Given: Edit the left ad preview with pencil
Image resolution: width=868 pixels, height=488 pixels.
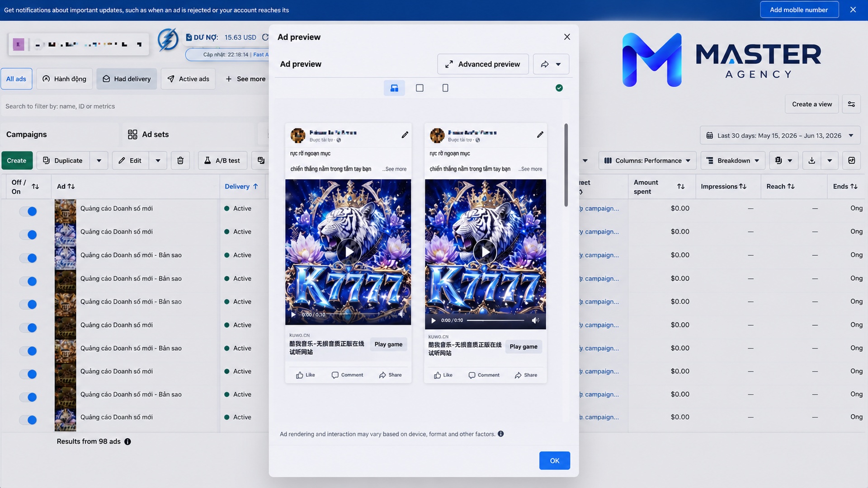Looking at the screenshot, I should click(x=405, y=135).
